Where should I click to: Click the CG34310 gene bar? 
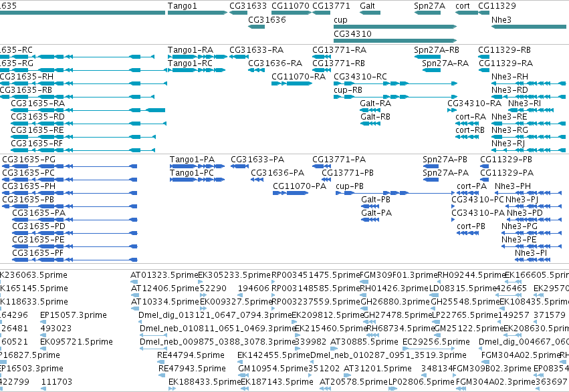394,41
